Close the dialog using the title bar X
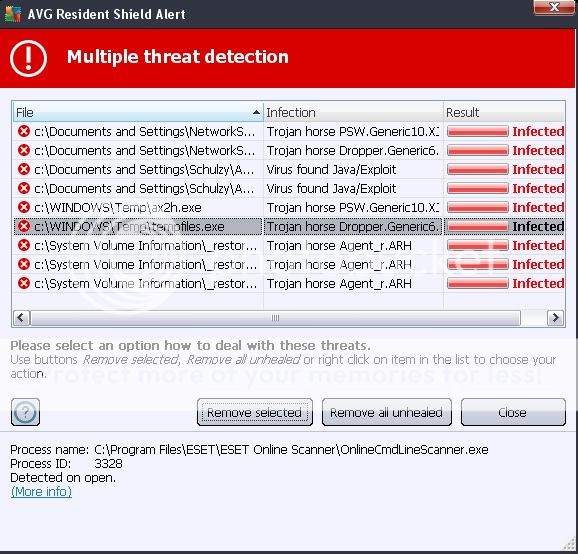Image resolution: width=578 pixels, height=554 pixels. pyautogui.click(x=554, y=7)
